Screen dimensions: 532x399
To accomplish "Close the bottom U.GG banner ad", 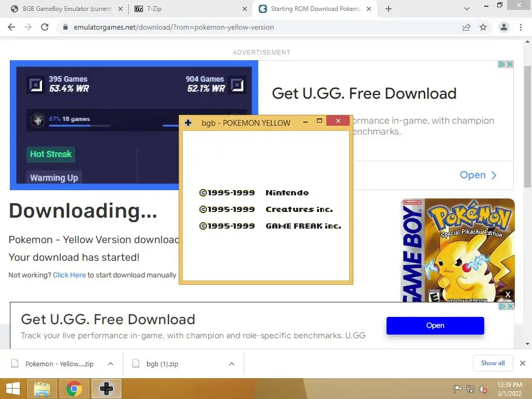I will click(x=510, y=306).
